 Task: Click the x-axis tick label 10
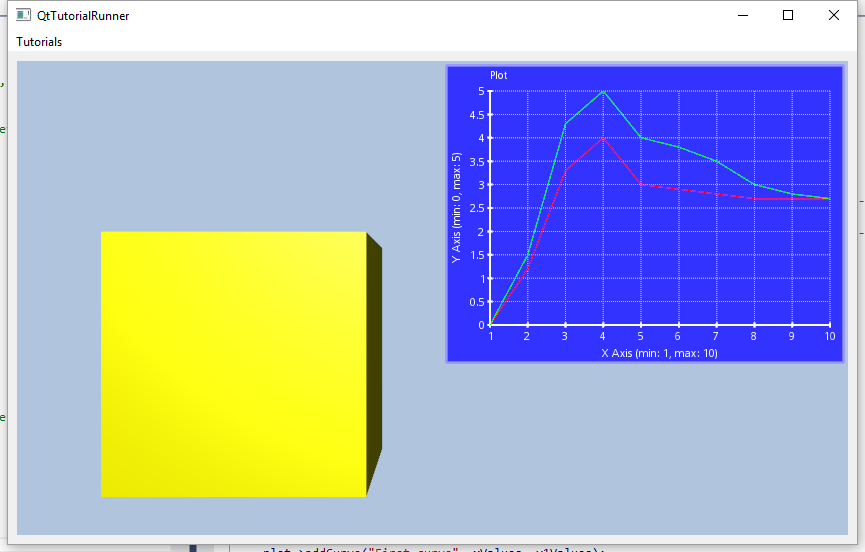click(829, 337)
